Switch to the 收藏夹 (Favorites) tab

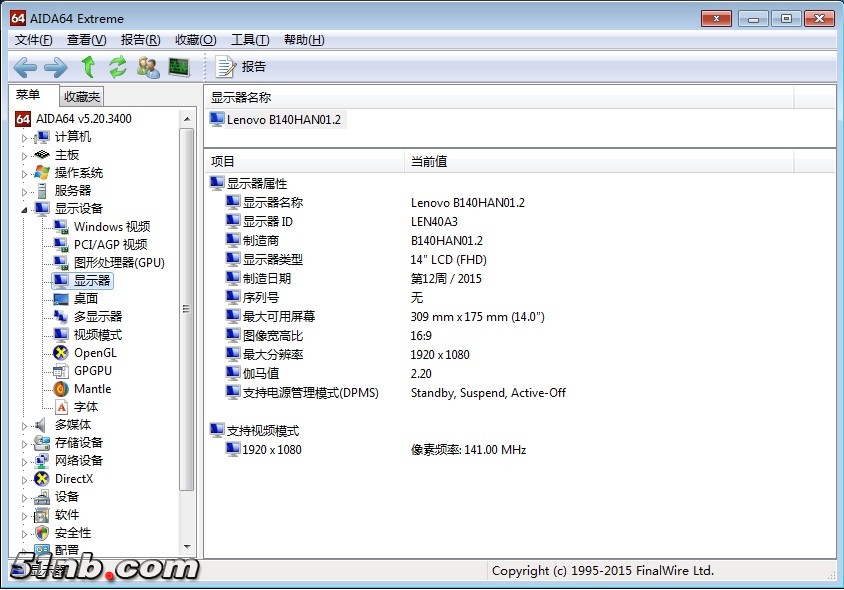[82, 97]
